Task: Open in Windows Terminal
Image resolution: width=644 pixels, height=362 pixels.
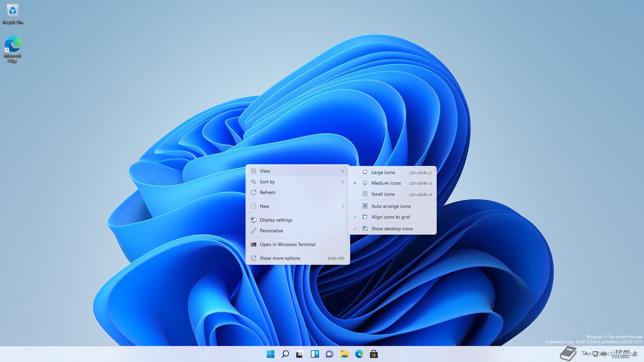Action: pyautogui.click(x=298, y=244)
